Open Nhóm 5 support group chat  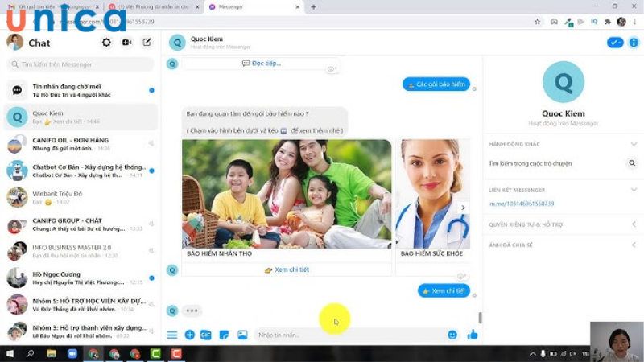coord(80,305)
